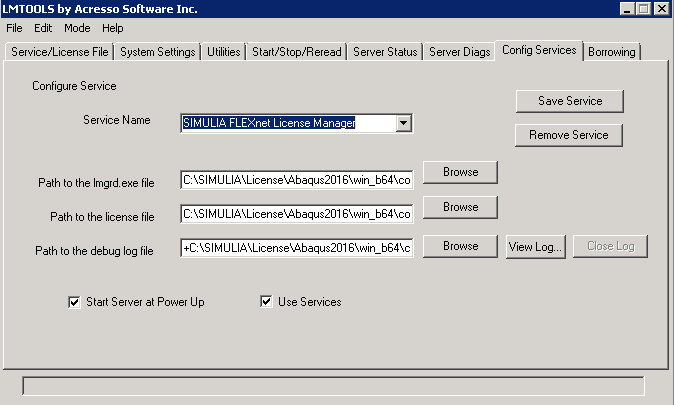Toggle the Use Services checkbox
This screenshot has width=674, height=405.
[x=267, y=302]
